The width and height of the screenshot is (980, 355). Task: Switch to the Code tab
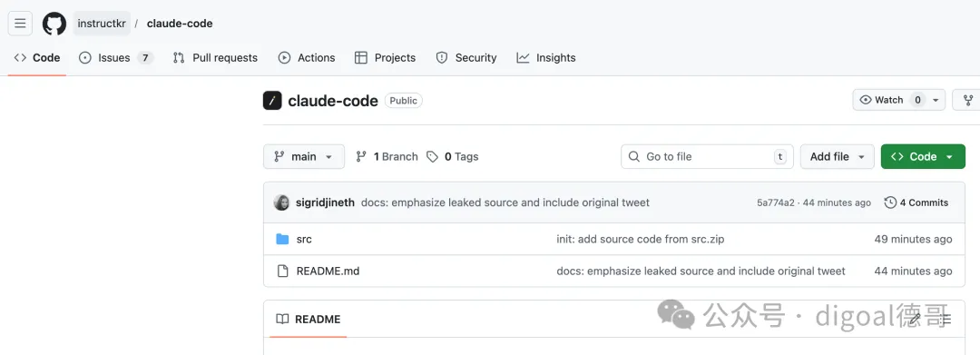(x=37, y=57)
